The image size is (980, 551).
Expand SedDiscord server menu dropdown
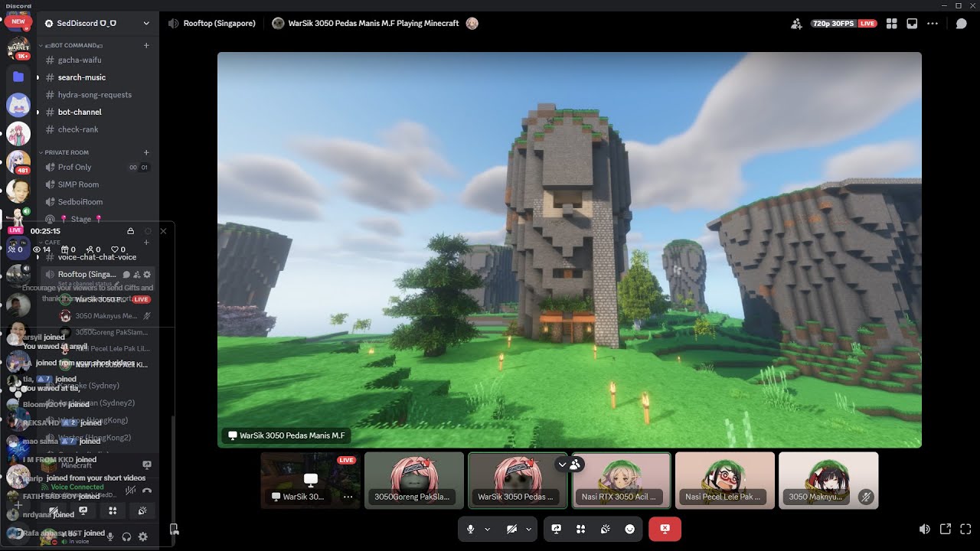click(146, 23)
